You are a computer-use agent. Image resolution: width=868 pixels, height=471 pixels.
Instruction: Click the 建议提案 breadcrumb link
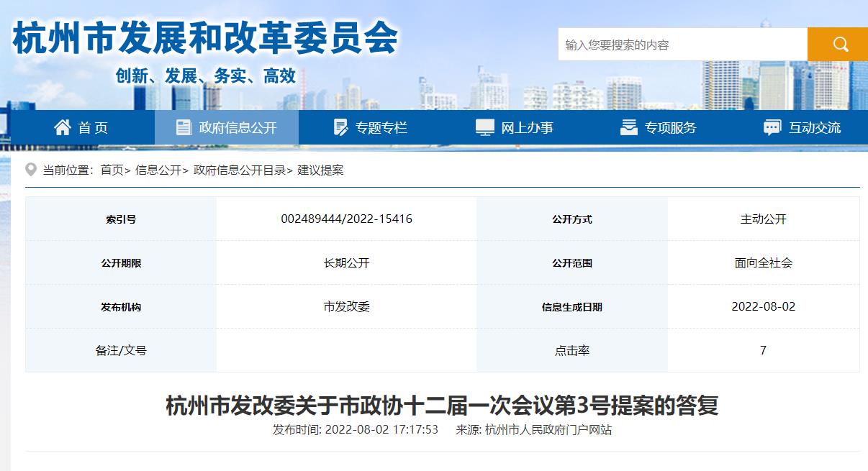click(x=320, y=170)
